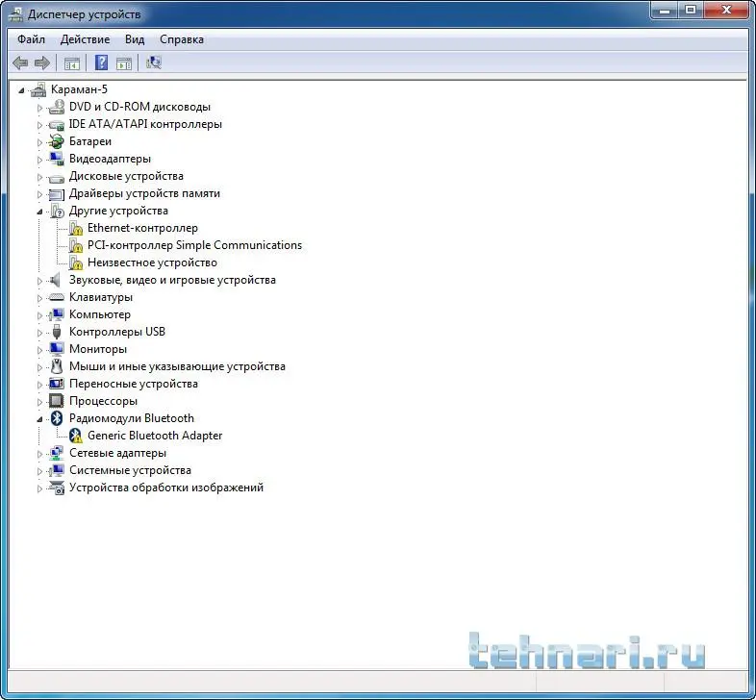Click the IDE ATA/ATAPI контроллеры icon
The width and height of the screenshot is (756, 700).
57,124
